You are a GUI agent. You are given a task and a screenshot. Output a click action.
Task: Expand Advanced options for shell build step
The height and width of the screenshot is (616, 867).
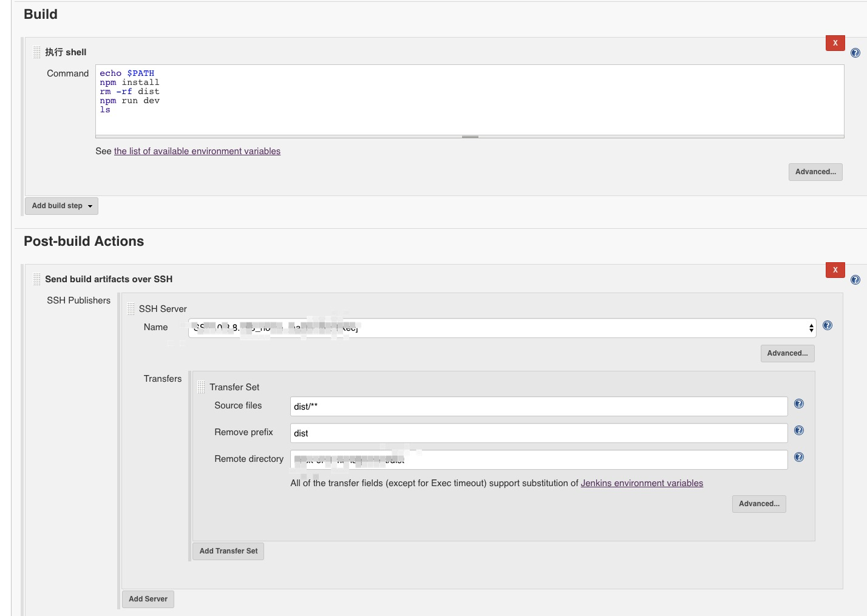click(x=815, y=172)
